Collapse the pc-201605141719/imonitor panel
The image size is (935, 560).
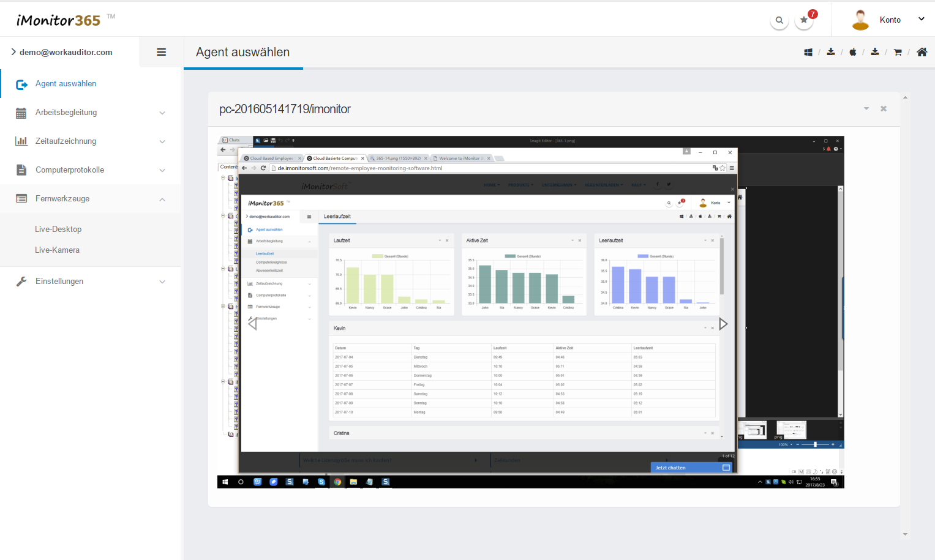pos(866,109)
